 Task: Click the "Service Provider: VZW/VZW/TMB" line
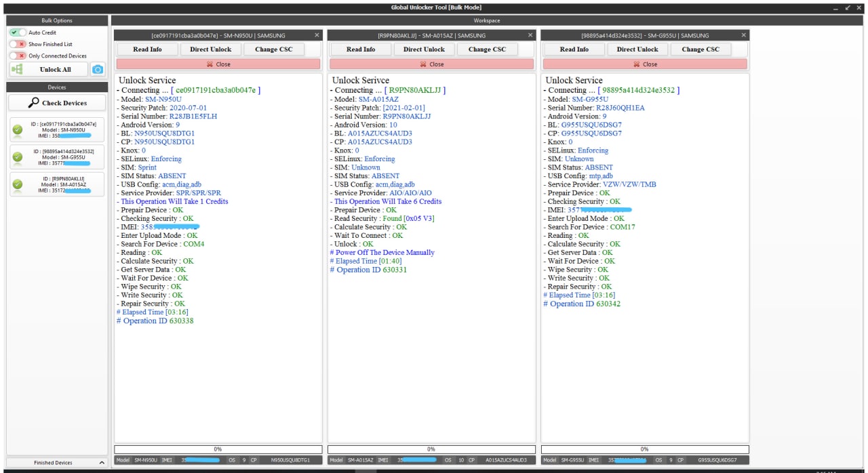599,184
